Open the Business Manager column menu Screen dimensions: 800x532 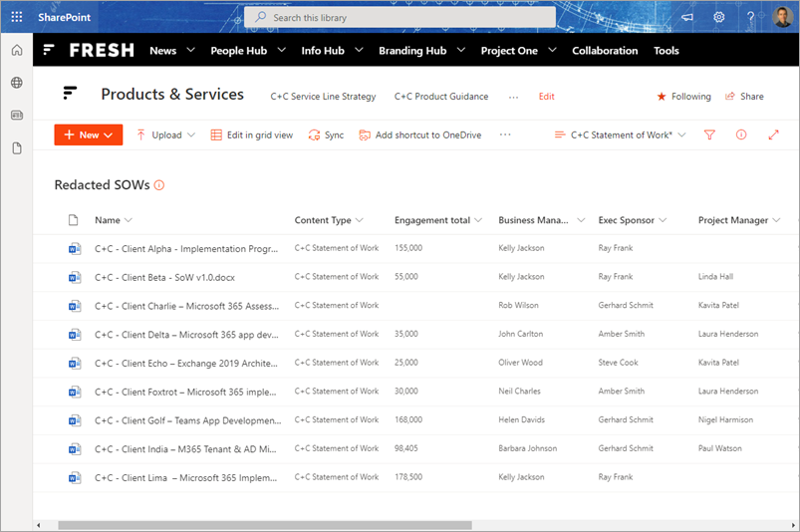click(581, 220)
